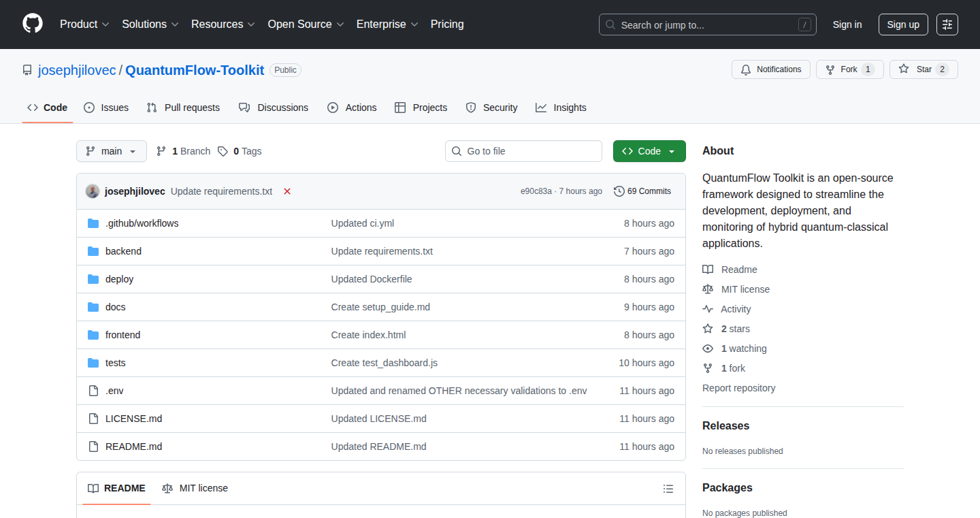Screen dimensions: 980x518
Task: Star the QuantumFlow-Toolkit repository
Action: (924, 69)
